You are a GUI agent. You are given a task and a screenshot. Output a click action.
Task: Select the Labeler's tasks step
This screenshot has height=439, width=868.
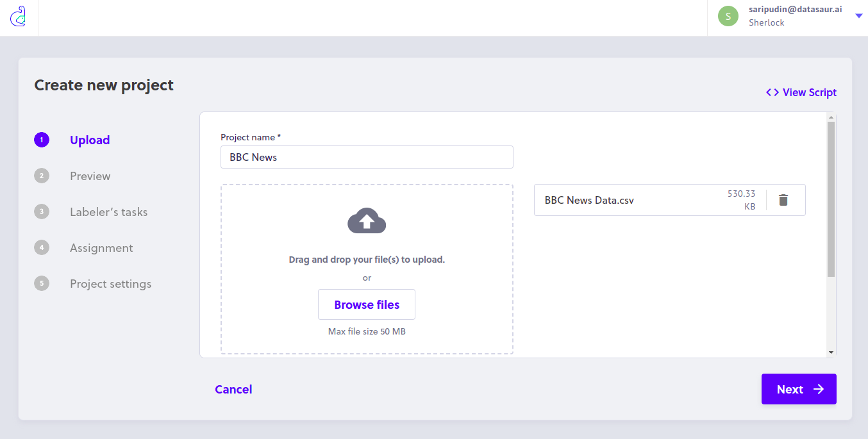pos(108,211)
